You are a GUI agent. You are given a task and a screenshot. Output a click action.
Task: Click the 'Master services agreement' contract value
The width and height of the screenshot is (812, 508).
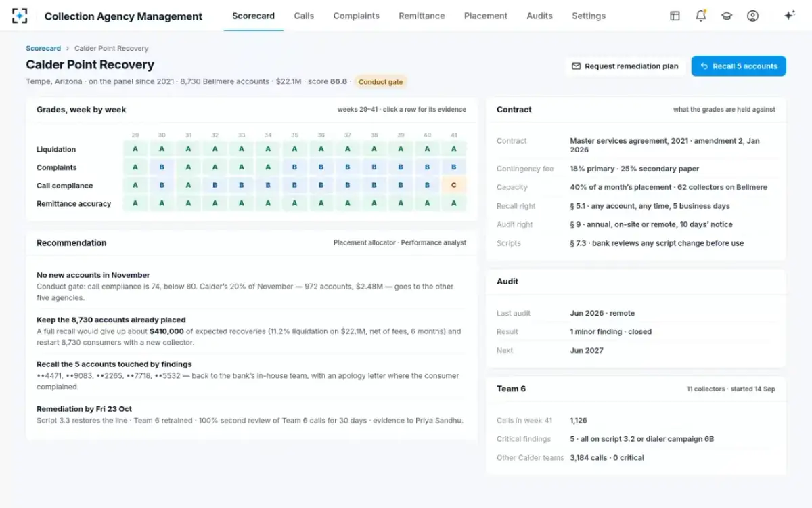pyautogui.click(x=664, y=145)
